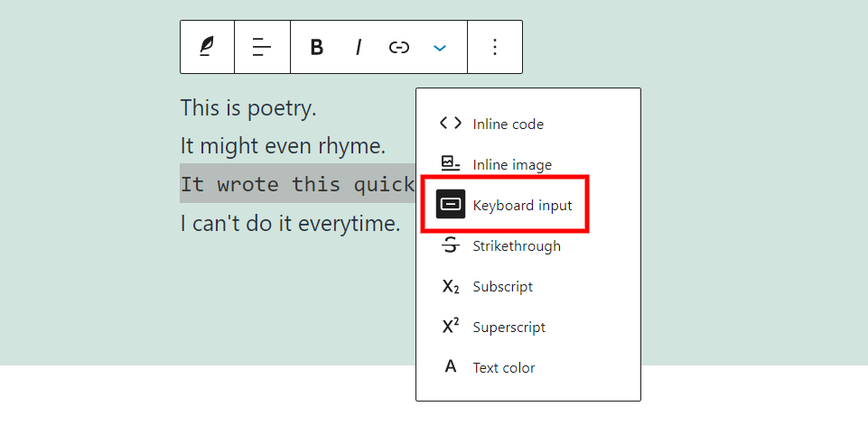Click the "This is poetry." line
Screen dimensions: 868x425
[x=248, y=108]
